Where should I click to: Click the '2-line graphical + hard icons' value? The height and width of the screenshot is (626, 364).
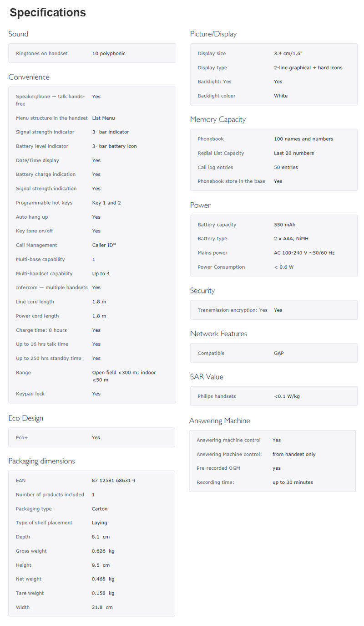click(308, 68)
